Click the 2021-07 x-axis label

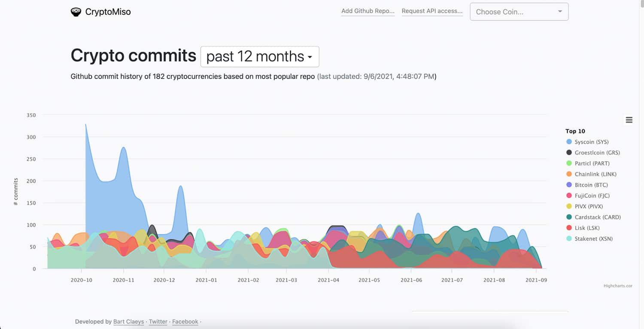coord(452,280)
